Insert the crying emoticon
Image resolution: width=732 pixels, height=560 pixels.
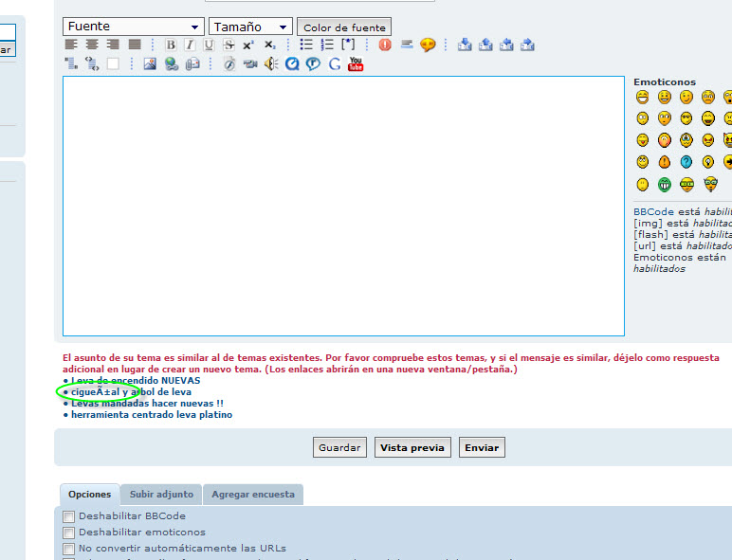coord(686,139)
